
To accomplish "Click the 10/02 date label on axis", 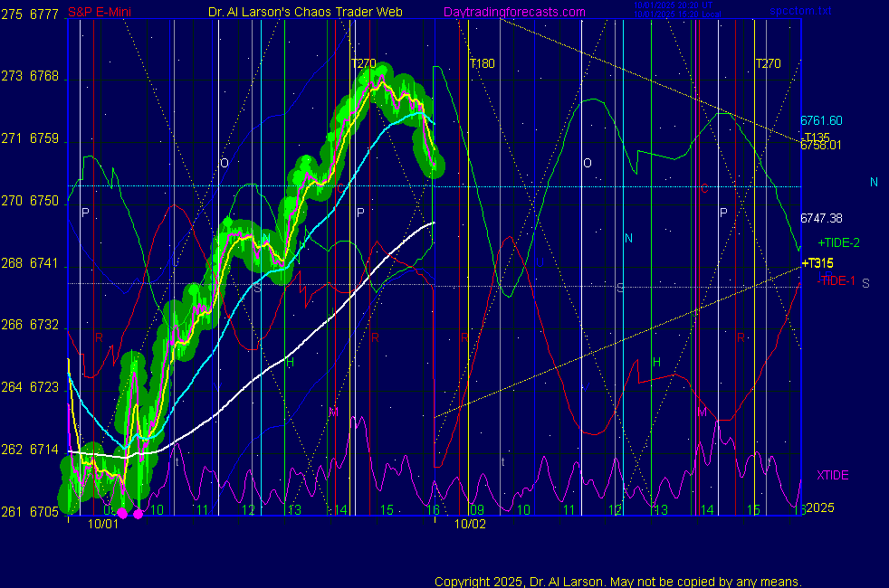I will [470, 524].
